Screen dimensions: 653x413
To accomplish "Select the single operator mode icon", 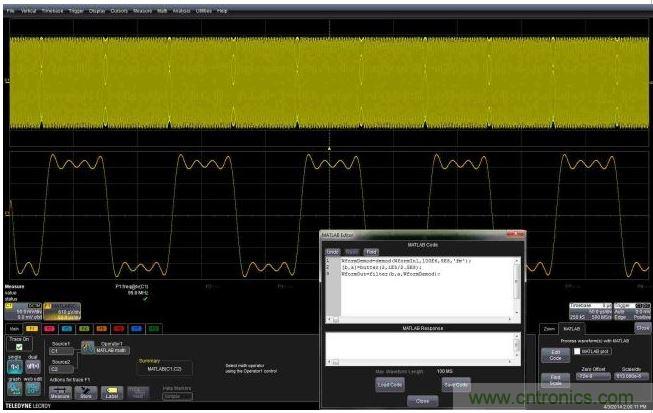I will (17, 364).
